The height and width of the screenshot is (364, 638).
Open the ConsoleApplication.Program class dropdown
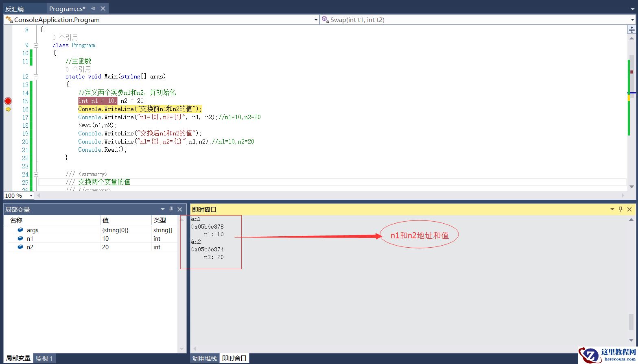(316, 20)
